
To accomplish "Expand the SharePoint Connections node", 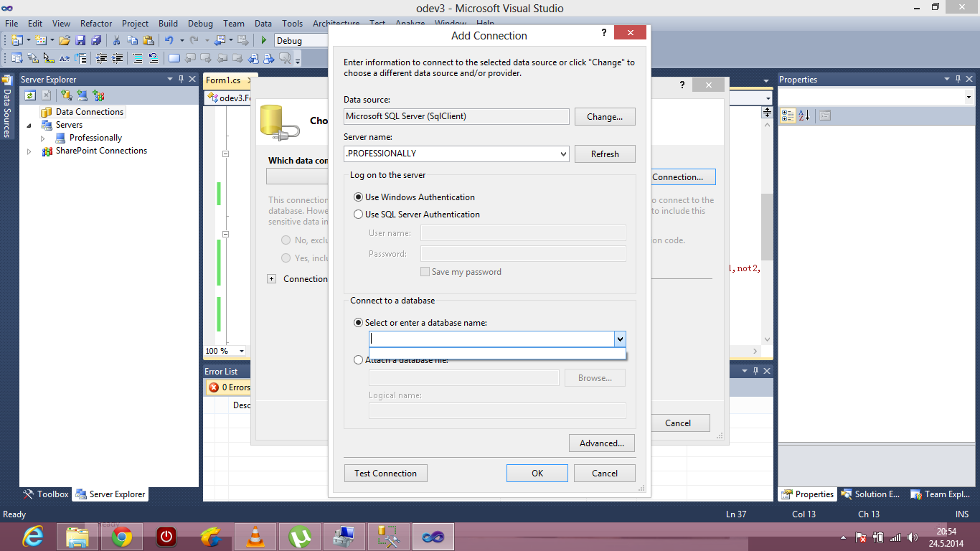I will [29, 151].
